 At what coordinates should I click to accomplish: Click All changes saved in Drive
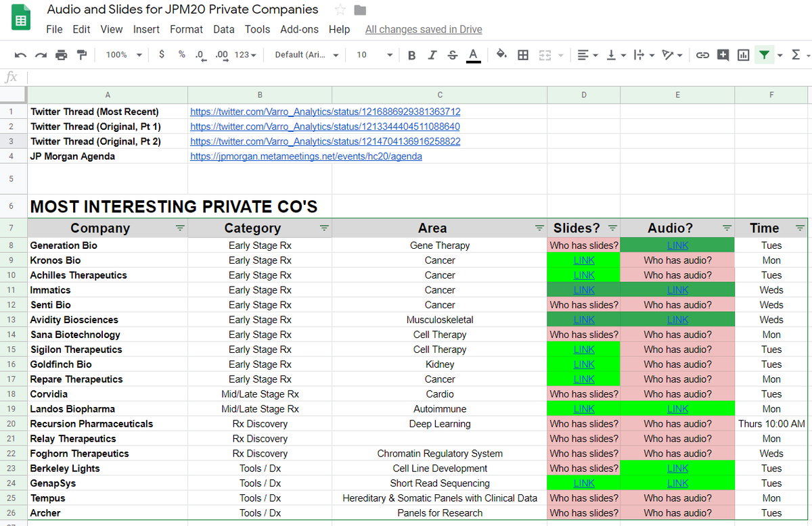coord(424,29)
